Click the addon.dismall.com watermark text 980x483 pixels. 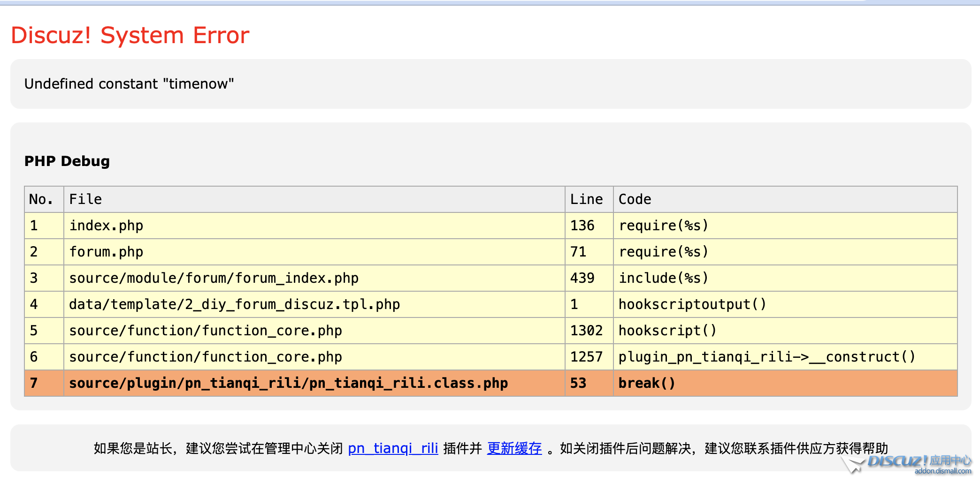pyautogui.click(x=942, y=471)
